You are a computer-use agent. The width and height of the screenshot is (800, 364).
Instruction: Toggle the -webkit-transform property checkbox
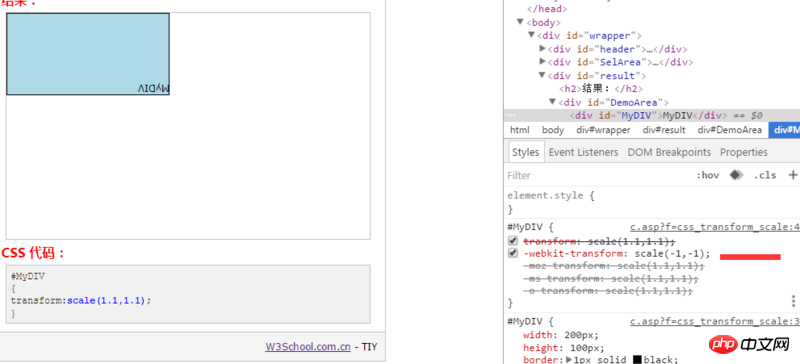(513, 254)
